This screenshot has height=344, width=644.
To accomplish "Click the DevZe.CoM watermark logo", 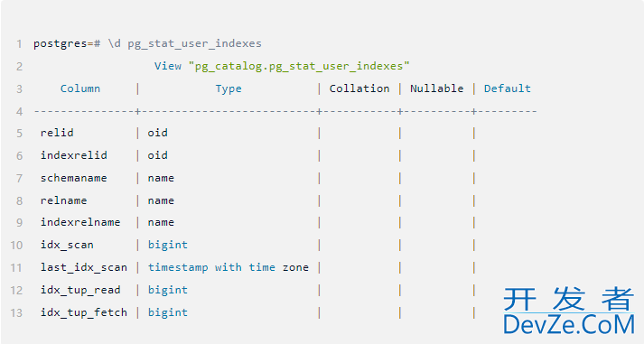I will click(569, 325).
